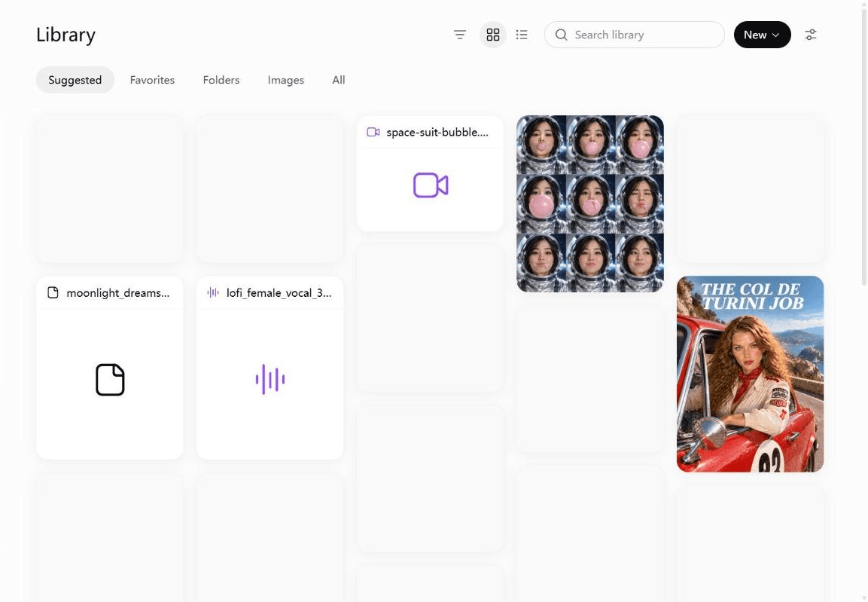Open the lofi_female_vocal_3 file name

point(279,293)
